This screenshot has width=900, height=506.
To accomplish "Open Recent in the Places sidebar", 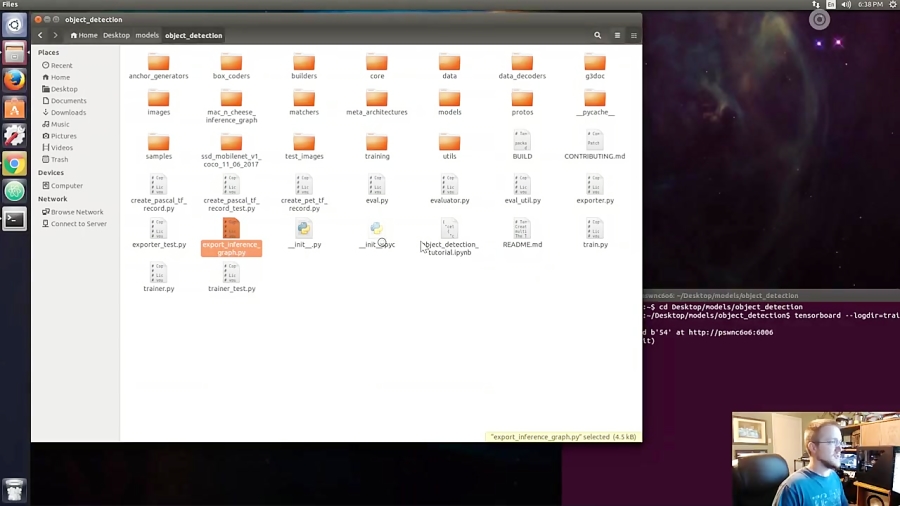I will 61,65.
